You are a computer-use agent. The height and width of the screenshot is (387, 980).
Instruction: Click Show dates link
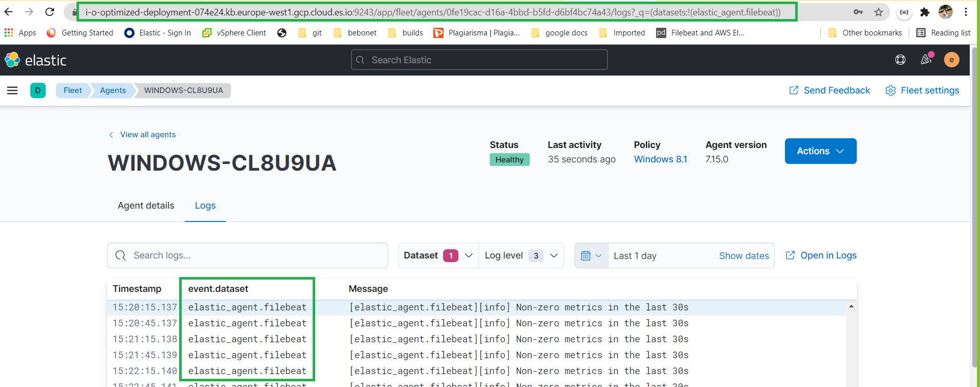744,256
